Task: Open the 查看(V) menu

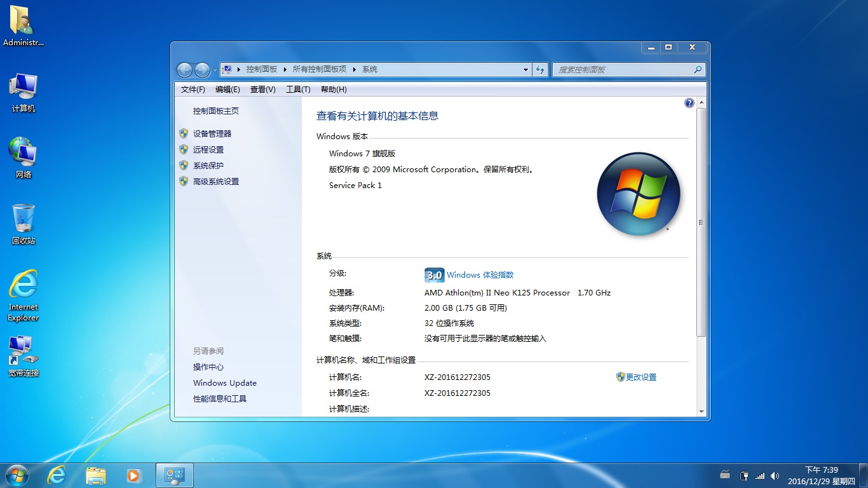Action: (262, 90)
